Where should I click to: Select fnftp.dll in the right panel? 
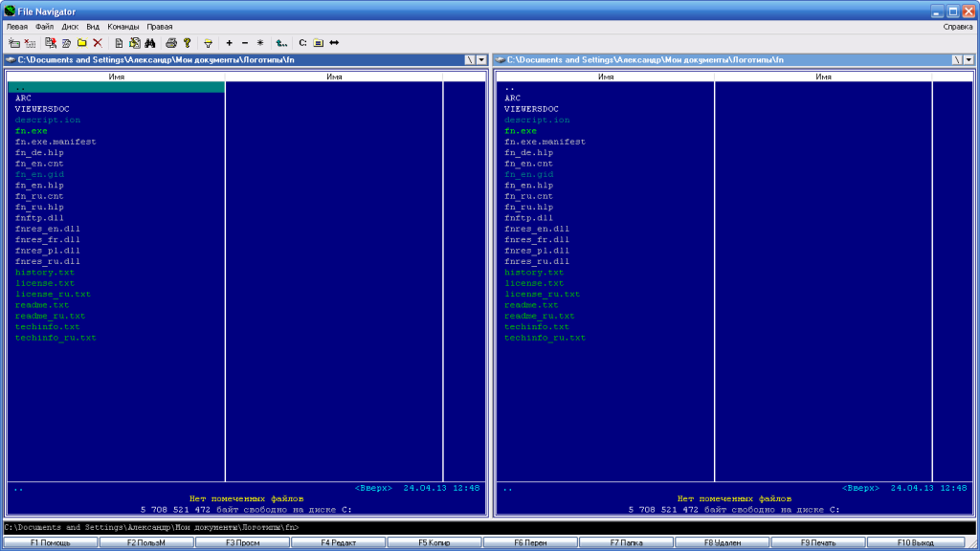coord(528,218)
